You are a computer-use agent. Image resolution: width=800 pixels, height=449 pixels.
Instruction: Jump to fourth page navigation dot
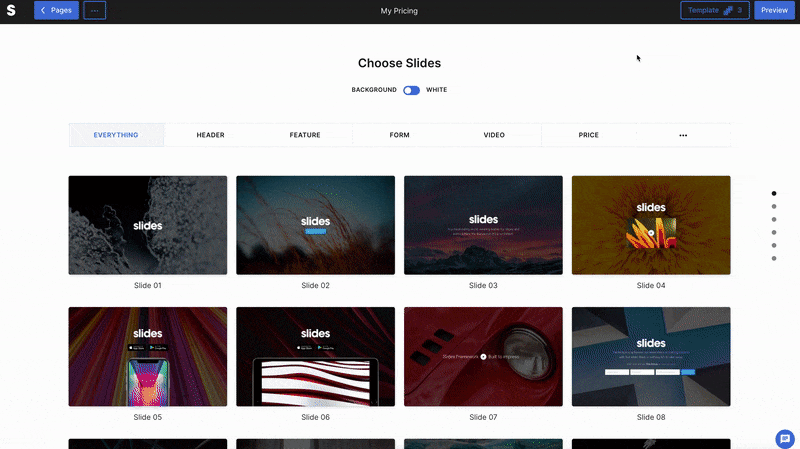[774, 233]
